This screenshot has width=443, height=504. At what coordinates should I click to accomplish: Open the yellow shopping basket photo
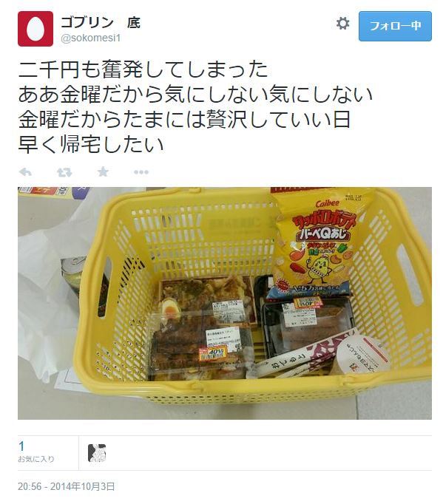click(x=225, y=304)
